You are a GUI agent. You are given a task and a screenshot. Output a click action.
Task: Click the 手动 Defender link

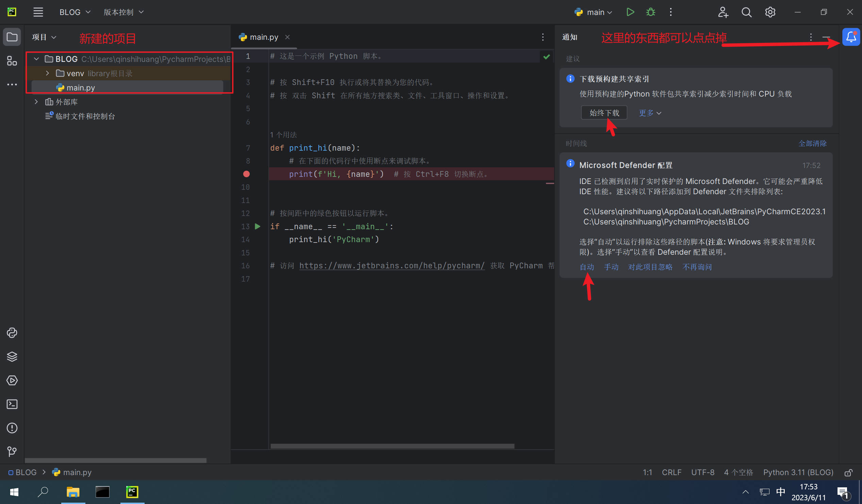pyautogui.click(x=611, y=267)
